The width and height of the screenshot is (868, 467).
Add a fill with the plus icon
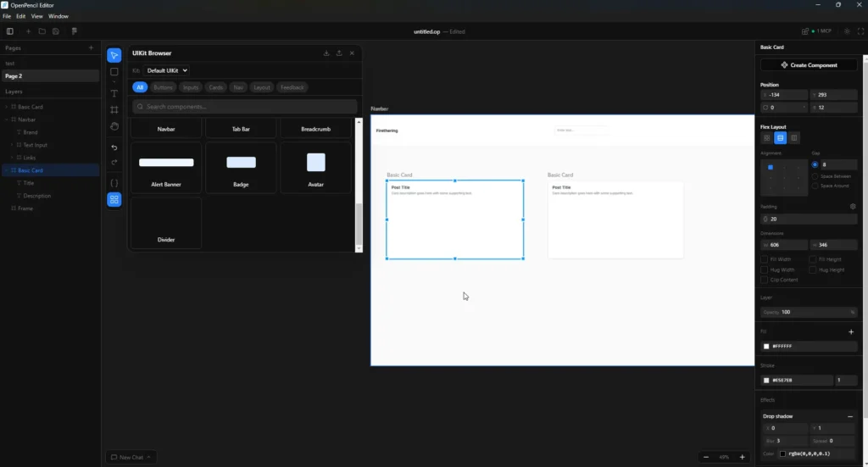coord(851,332)
